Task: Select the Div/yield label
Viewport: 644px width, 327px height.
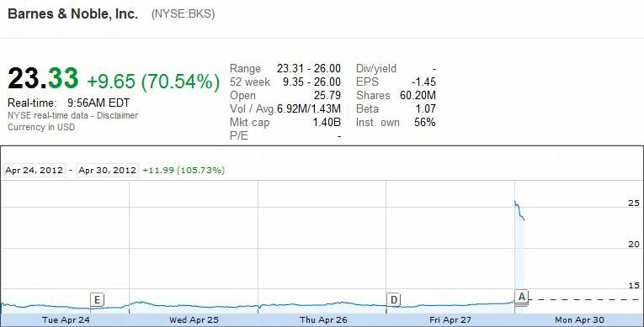Action: tap(376, 69)
